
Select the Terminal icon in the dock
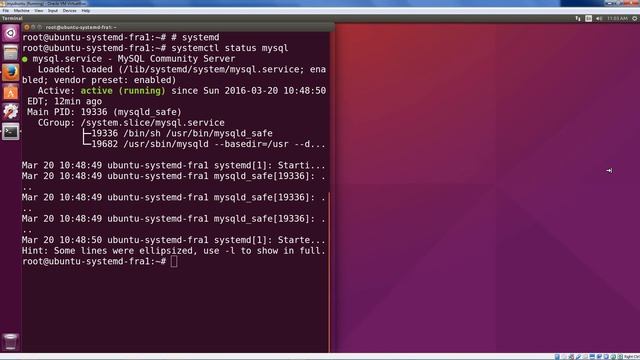tap(11, 131)
